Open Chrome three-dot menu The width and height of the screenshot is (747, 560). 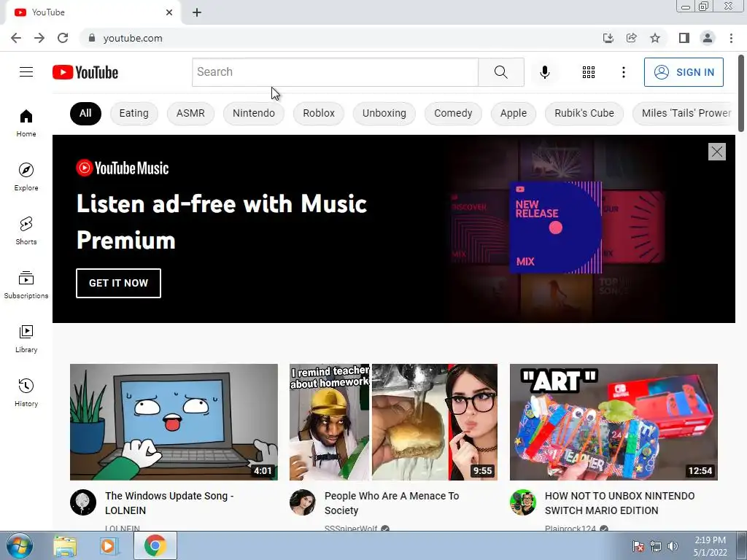[x=731, y=38]
